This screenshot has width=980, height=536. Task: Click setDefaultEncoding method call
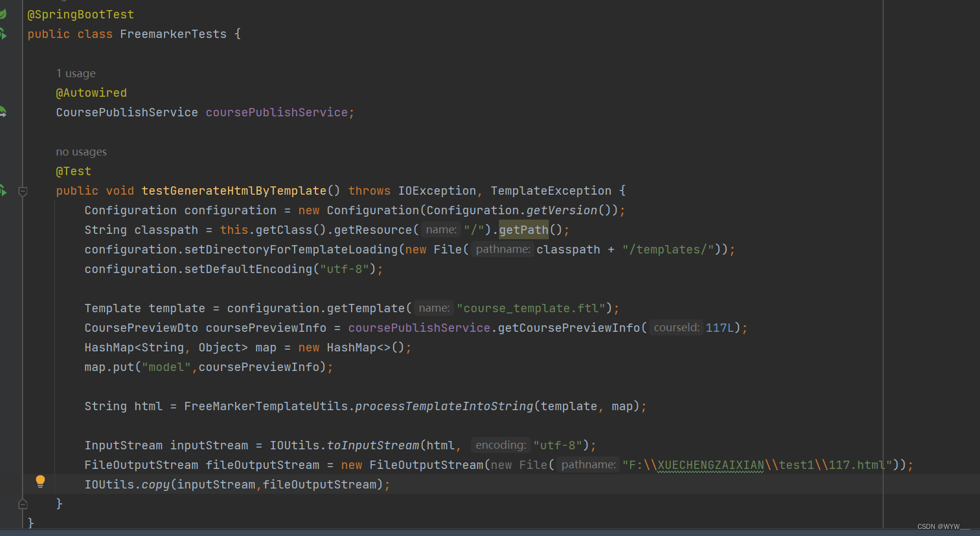point(248,269)
